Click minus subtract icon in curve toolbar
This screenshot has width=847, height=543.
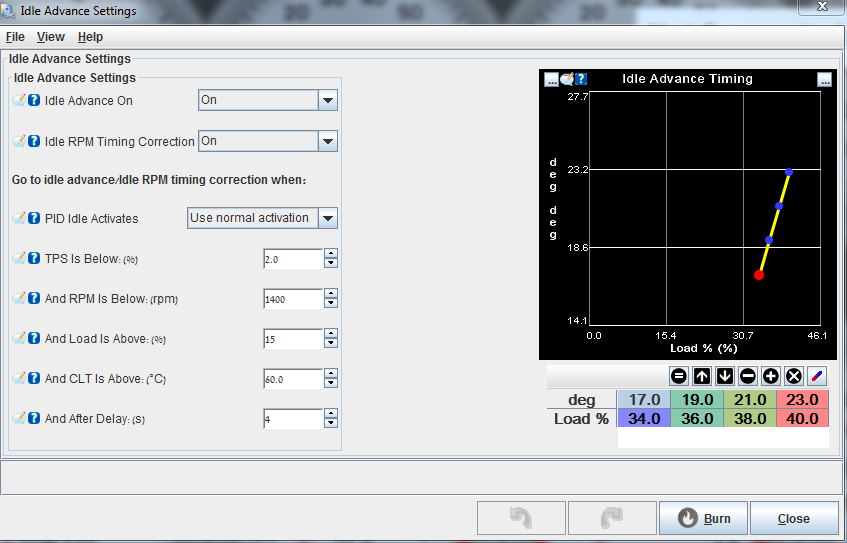pyautogui.click(x=748, y=376)
